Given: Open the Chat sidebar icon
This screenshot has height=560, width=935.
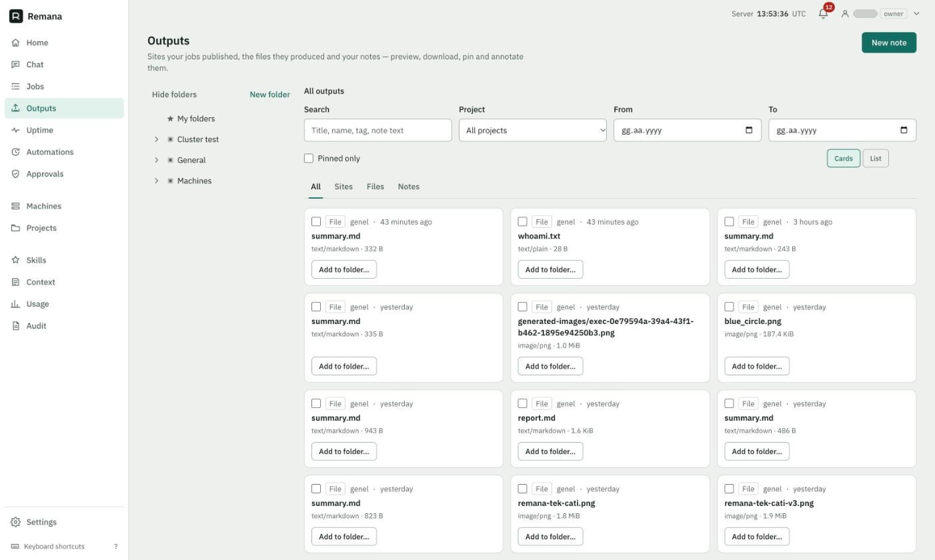Looking at the screenshot, I should [15, 65].
